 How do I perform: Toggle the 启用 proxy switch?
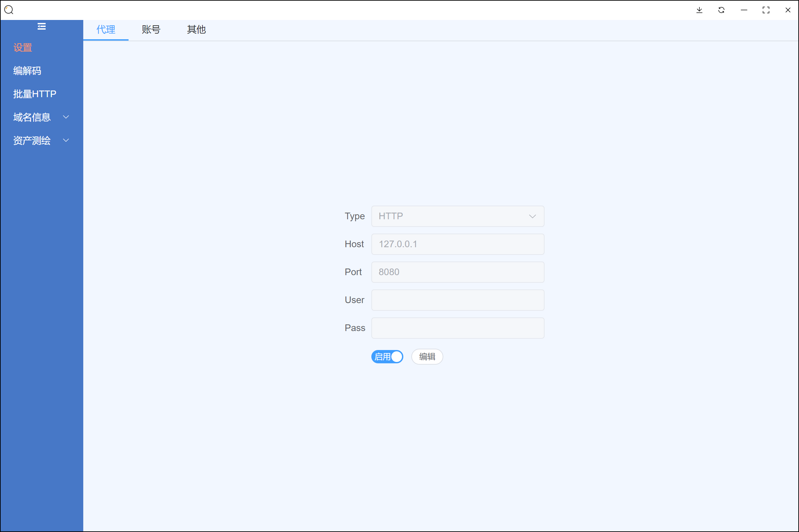387,357
